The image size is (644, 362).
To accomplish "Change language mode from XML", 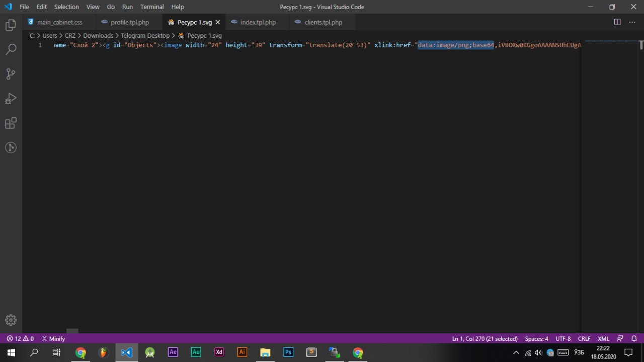I will click(603, 339).
